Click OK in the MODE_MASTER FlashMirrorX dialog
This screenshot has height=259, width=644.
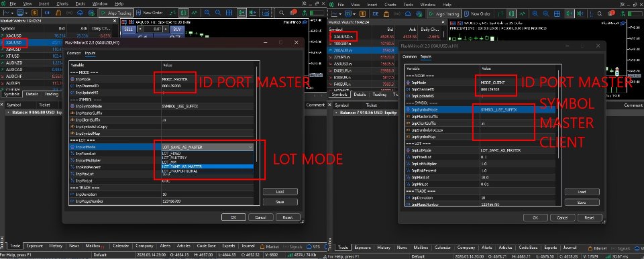(233, 217)
